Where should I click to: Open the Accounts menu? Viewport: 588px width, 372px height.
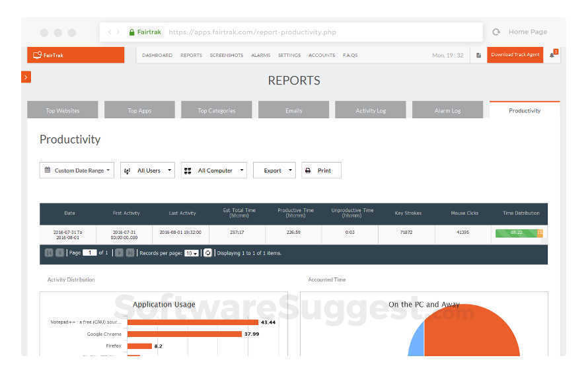pyautogui.click(x=322, y=55)
